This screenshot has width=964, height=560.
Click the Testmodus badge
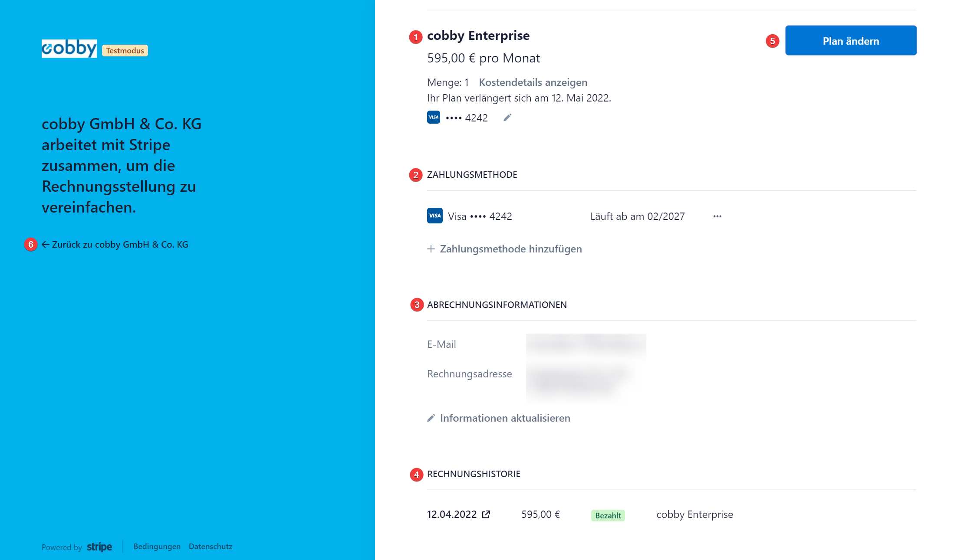click(x=125, y=51)
